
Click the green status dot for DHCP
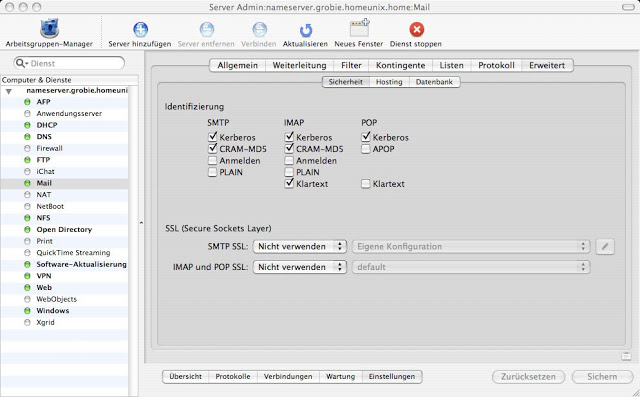[27, 125]
